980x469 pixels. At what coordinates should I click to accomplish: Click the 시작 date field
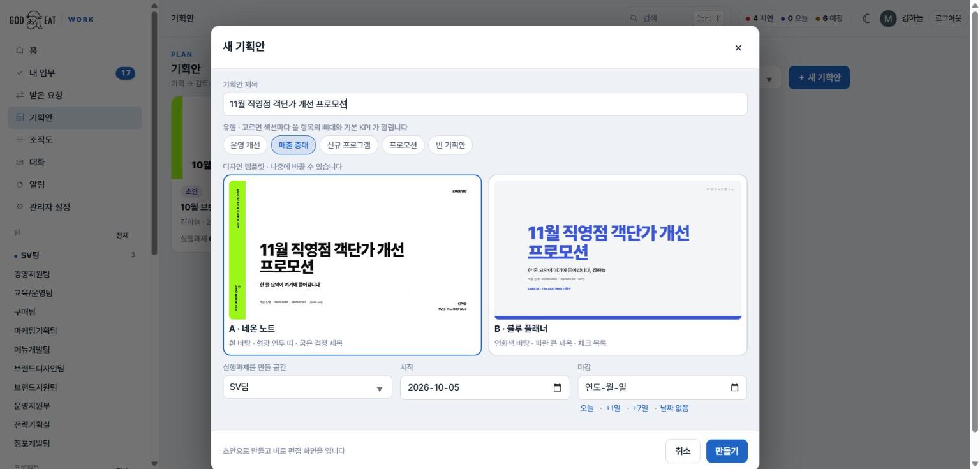[x=485, y=387]
